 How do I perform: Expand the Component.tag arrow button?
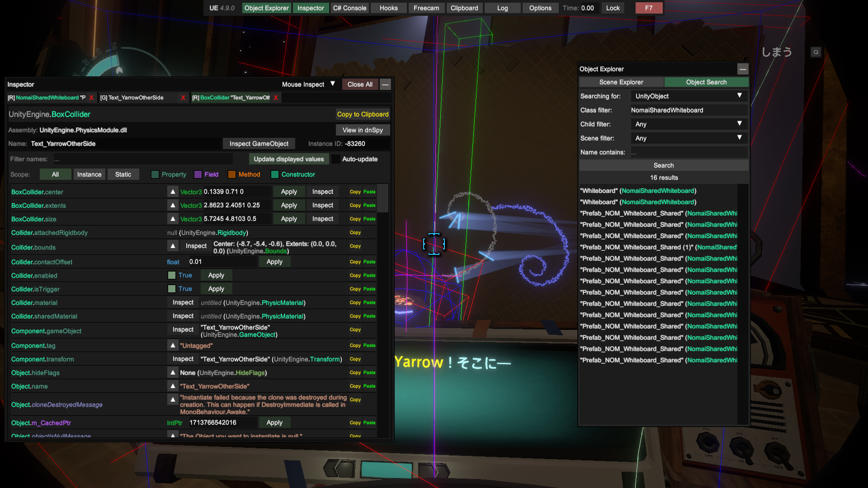pyautogui.click(x=173, y=346)
